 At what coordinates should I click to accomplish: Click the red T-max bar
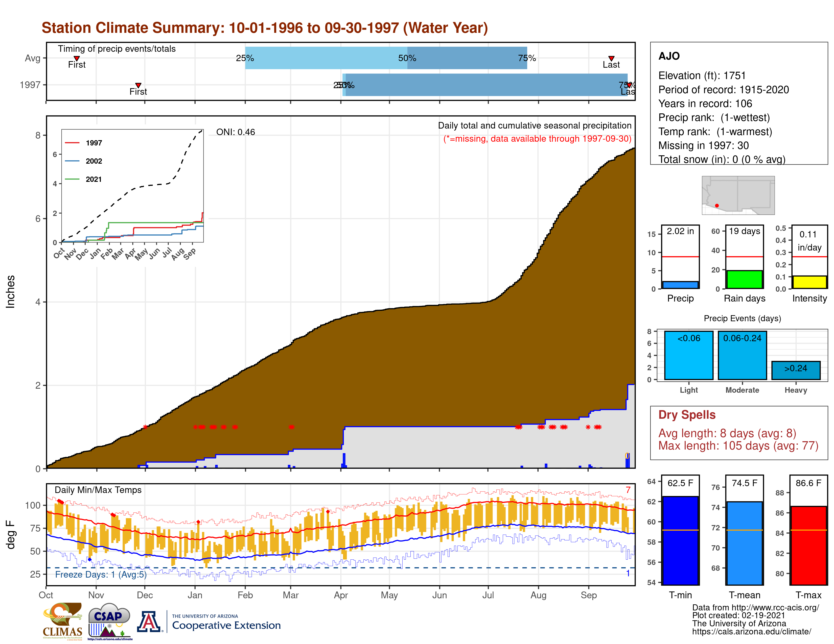[x=808, y=546]
